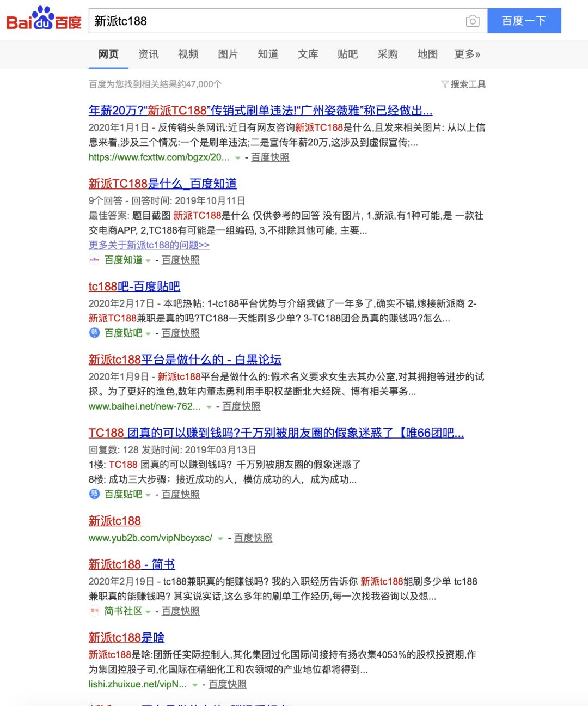Image resolution: width=588 pixels, height=706 pixels.
Task: Open result 新派tc188是啥
Action: click(x=127, y=637)
